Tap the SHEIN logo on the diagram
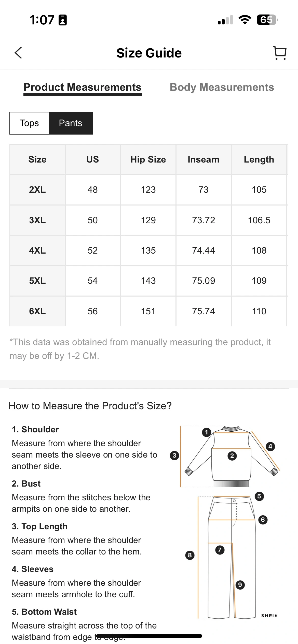298x644 pixels. (x=269, y=616)
